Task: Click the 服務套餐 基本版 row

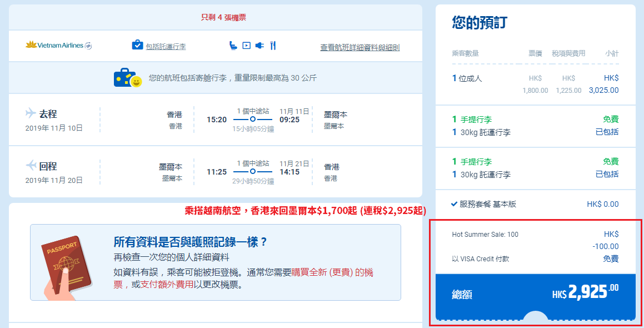Action: (x=535, y=204)
